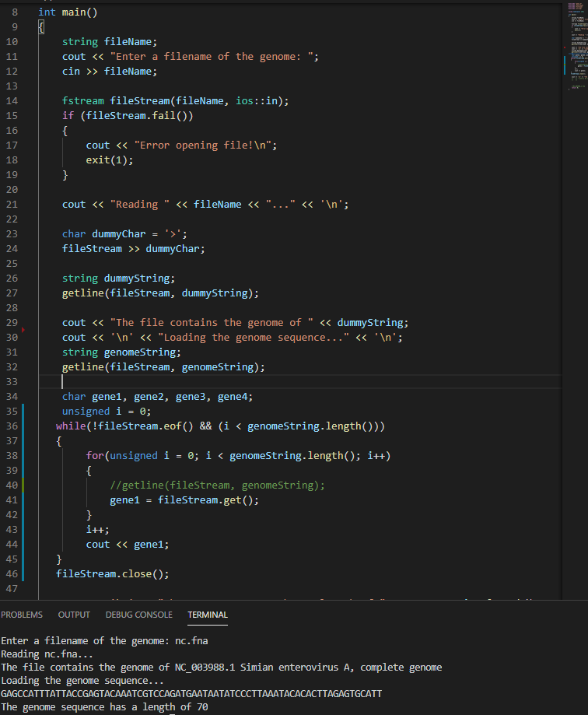588x715 pixels.
Task: Click the 'cin >> fileName;' statement
Action: (x=110, y=72)
